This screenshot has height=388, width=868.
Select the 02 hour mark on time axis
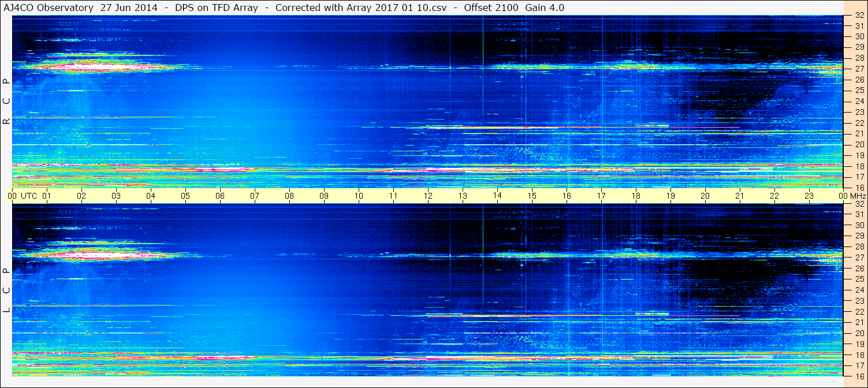click(x=81, y=196)
